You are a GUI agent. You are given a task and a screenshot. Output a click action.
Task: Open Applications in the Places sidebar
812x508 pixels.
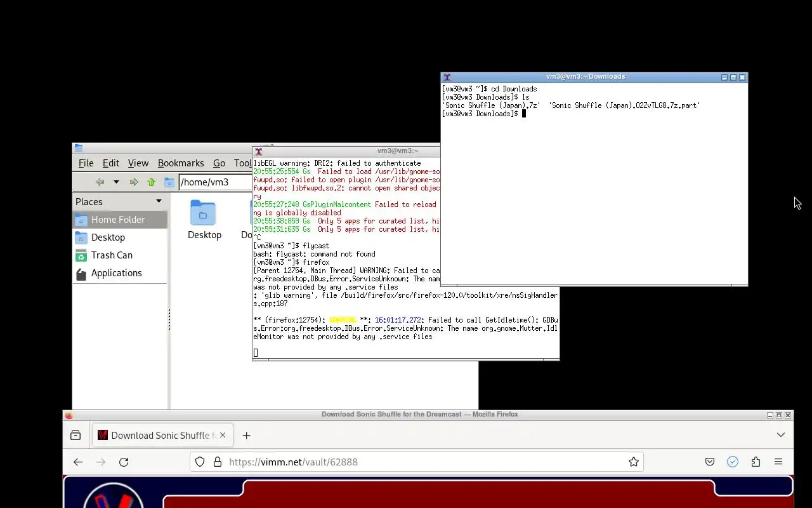coord(120,273)
